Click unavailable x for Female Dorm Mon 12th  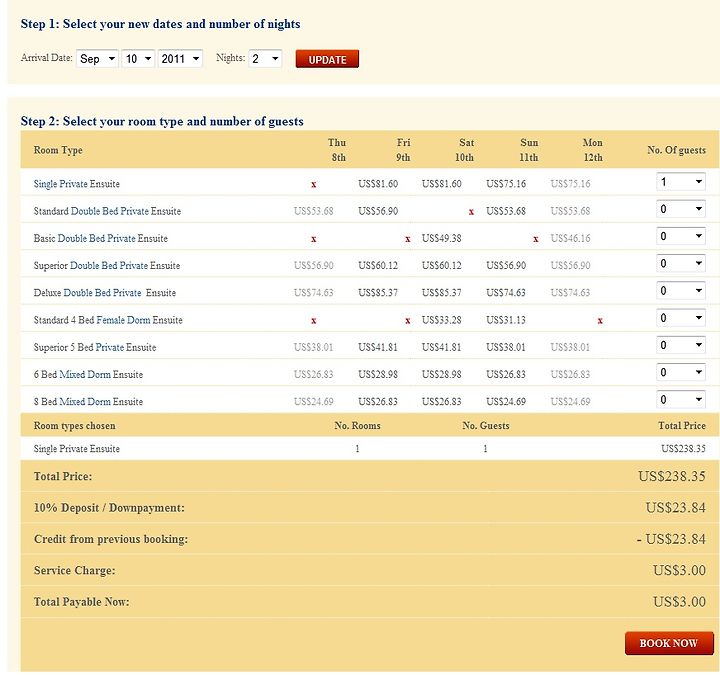pos(600,321)
